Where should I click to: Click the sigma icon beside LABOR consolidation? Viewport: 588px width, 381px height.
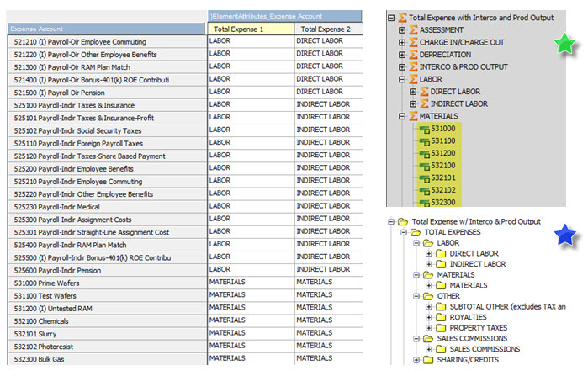point(413,79)
